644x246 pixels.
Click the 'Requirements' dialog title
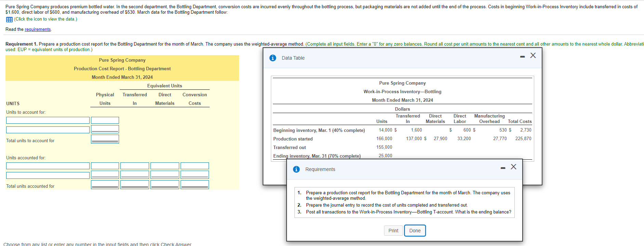(320, 169)
